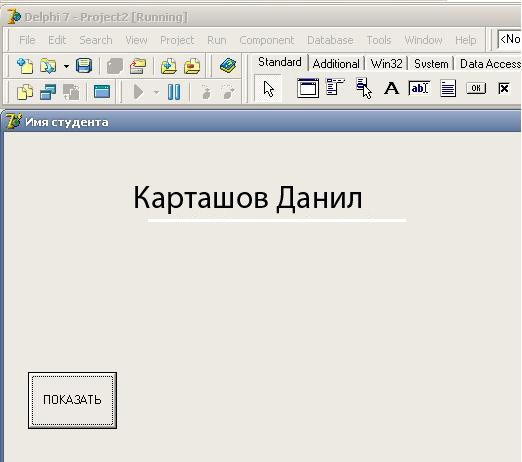Choose the arrow selection pointer tool
Viewport: 522px width, 462px height.
268,89
